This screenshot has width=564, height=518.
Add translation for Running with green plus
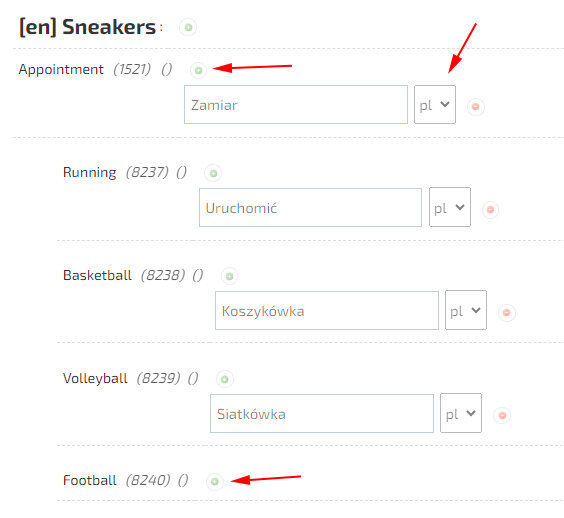[x=213, y=173]
